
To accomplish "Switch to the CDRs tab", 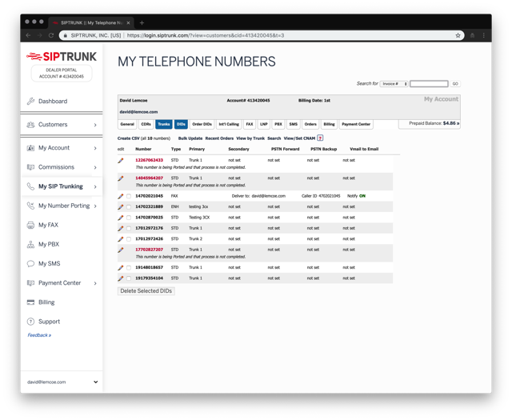I will tap(146, 124).
